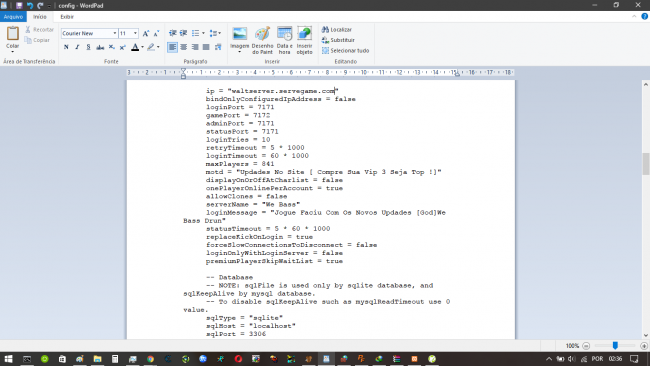Open the font size dropdown
Viewport: 650px width, 366px height.
click(x=135, y=33)
